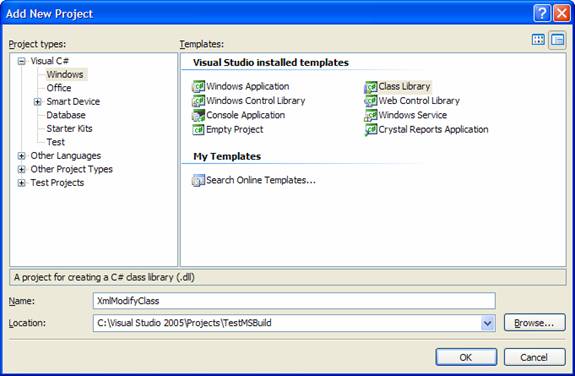Select the Starter Kits project type
This screenshot has width=575, height=376.
tap(69, 129)
